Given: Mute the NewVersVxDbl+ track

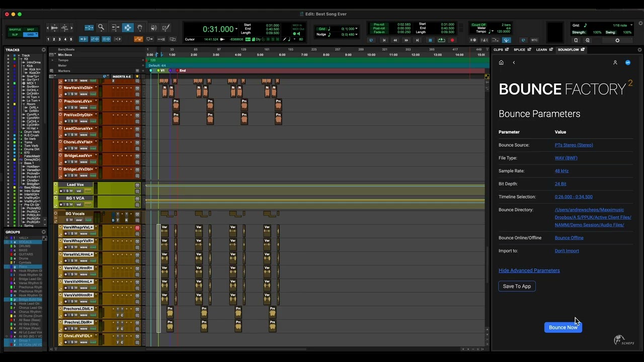Looking at the screenshot, I should [x=76, y=94].
